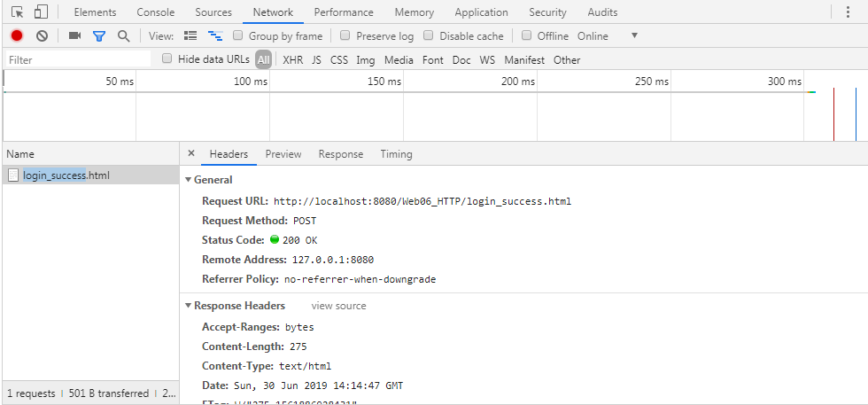The width and height of the screenshot is (868, 405).
Task: Select the Network tab
Action: tap(273, 12)
